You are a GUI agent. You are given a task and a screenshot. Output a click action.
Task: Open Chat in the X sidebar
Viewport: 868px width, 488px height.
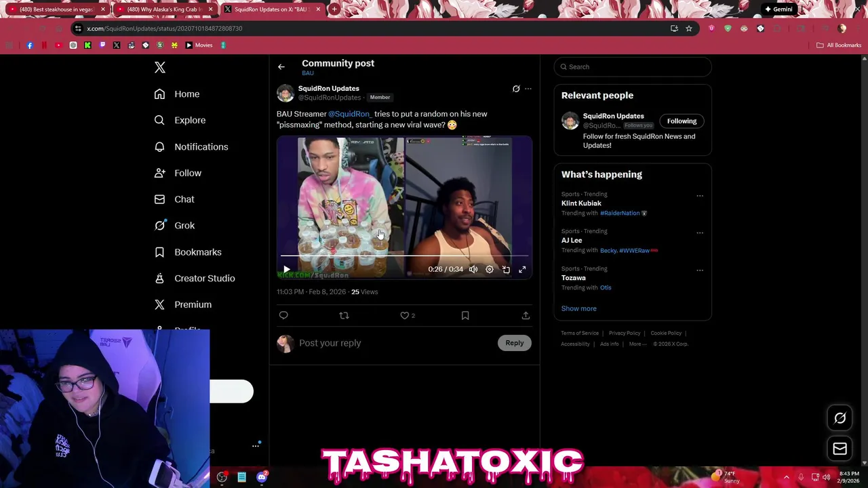pyautogui.click(x=174, y=199)
